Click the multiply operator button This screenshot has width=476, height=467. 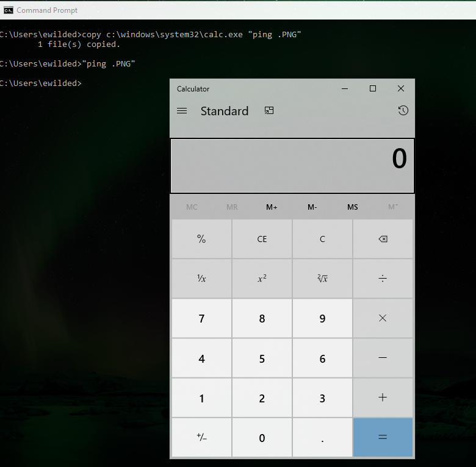(383, 318)
